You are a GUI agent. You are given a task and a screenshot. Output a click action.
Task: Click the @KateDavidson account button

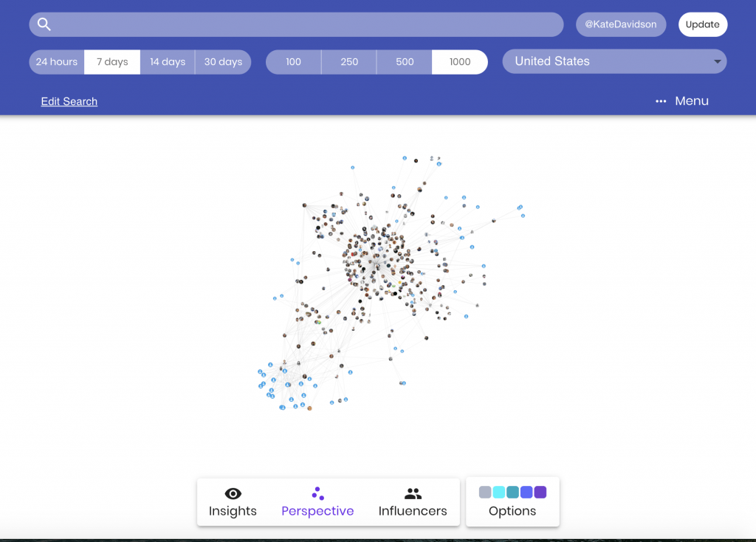pos(620,24)
